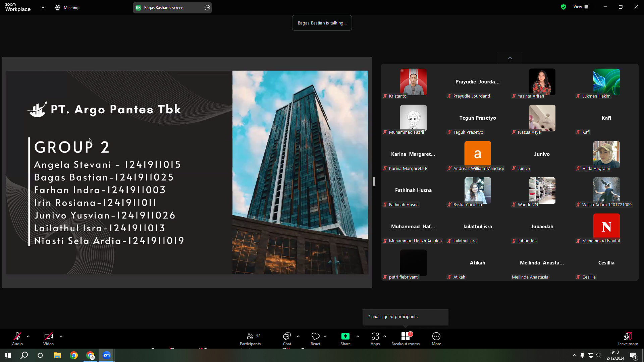Click the Kafi participant tile
644x362 pixels.
pyautogui.click(x=606, y=118)
